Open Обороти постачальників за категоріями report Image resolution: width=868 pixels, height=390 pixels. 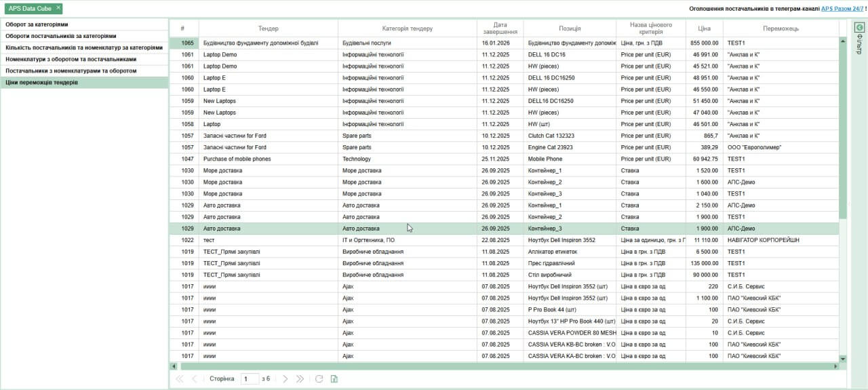(x=60, y=36)
